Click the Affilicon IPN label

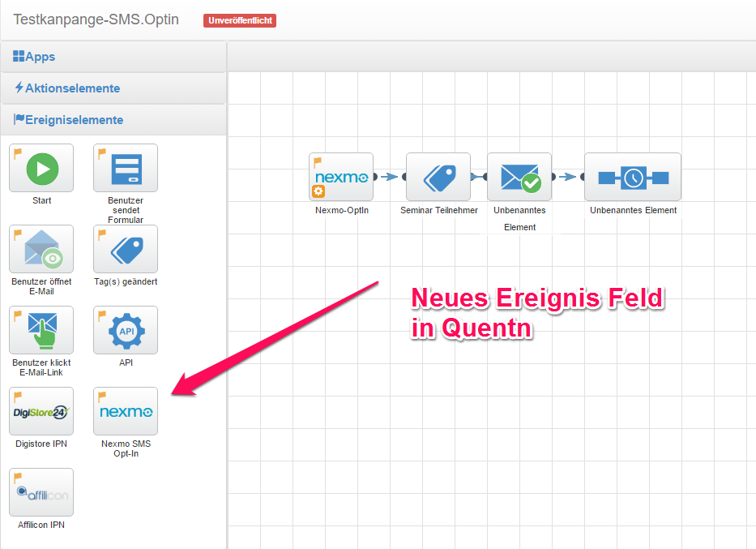click(41, 525)
